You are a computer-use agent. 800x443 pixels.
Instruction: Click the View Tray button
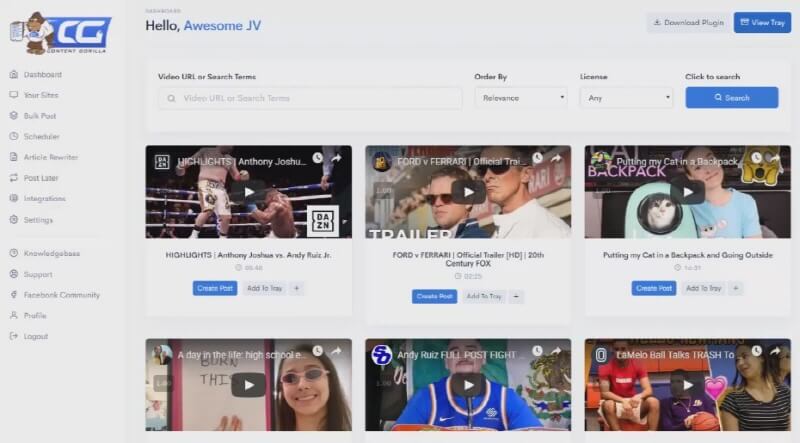[762, 22]
